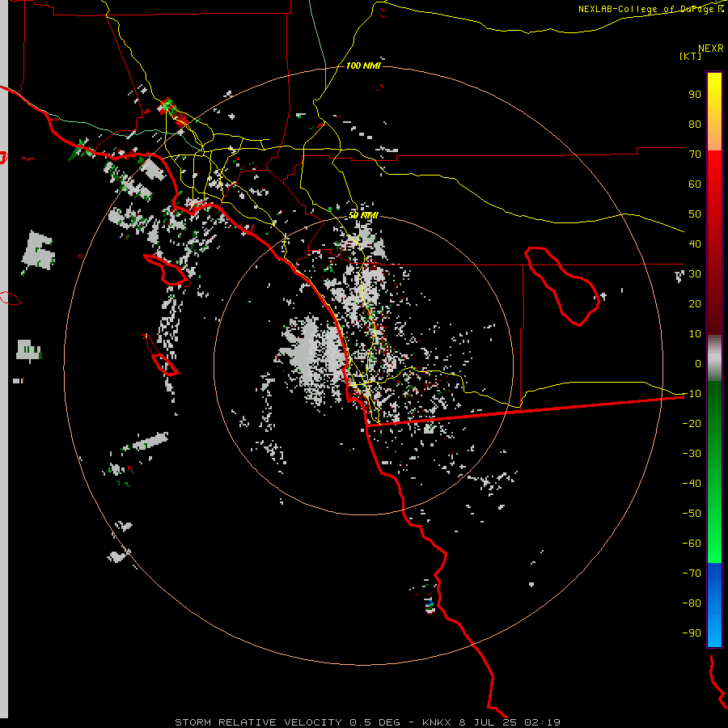The height and width of the screenshot is (728, 728).
Task: Click the 0.5 DEG elevation text
Action: (375, 722)
